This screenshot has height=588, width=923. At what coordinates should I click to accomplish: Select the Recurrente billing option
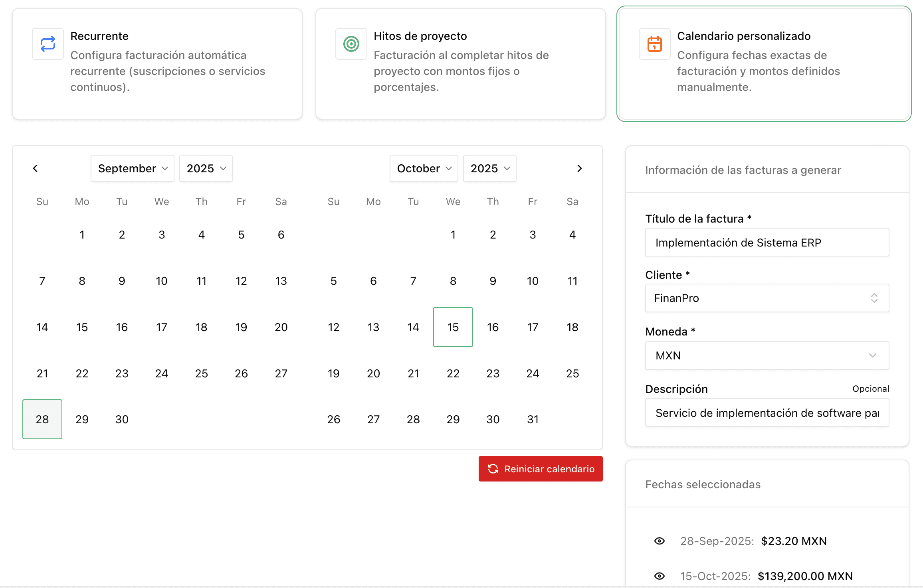(x=157, y=63)
